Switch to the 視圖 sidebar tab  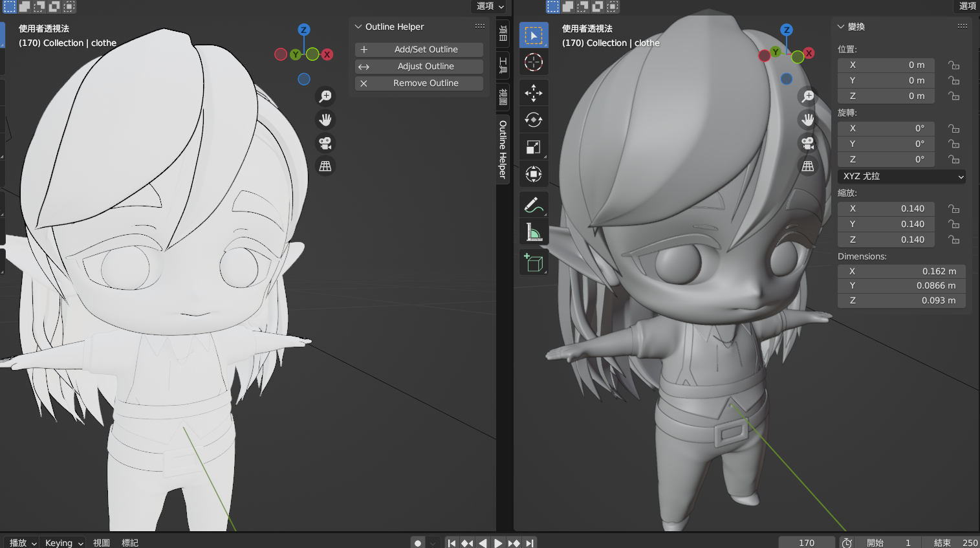tap(503, 97)
